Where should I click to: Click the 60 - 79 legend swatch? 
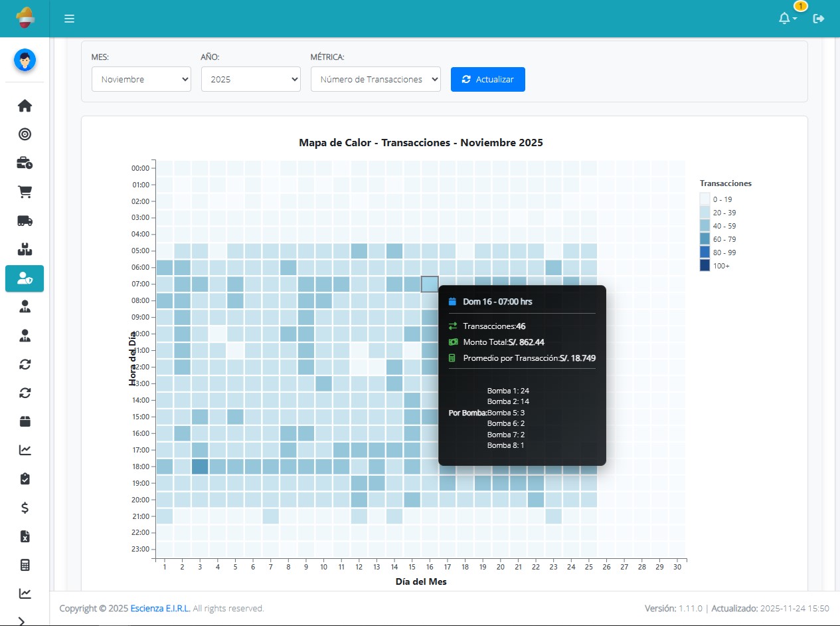tap(705, 239)
